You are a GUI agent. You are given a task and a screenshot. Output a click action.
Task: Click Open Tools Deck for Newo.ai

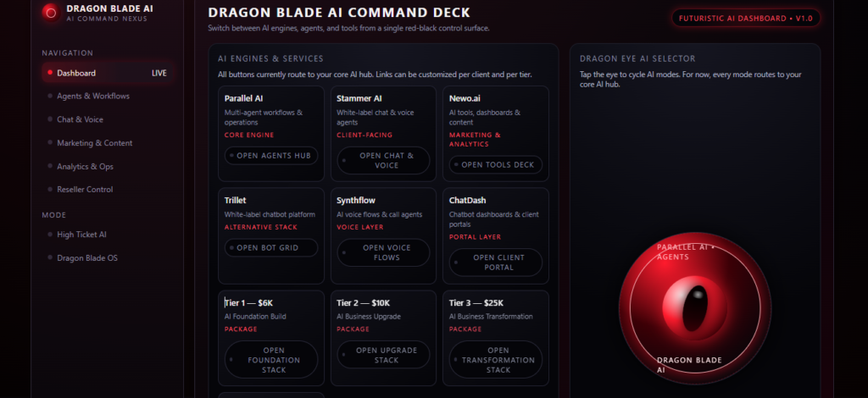(x=495, y=165)
